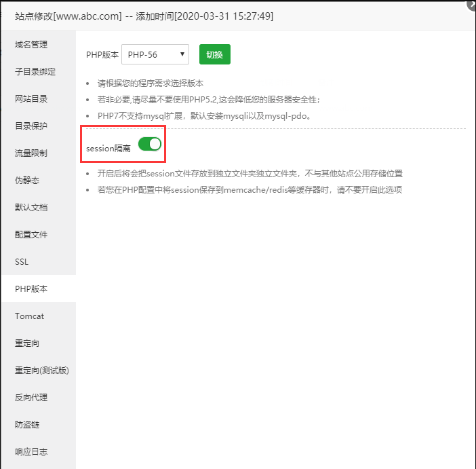476x469 pixels.
Task: Open the 默认文档 section
Action: (32, 208)
